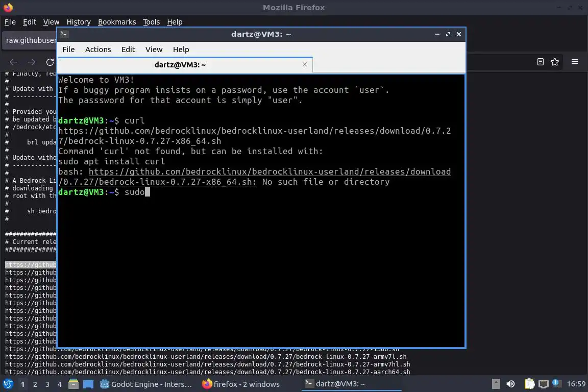Click the terminal icon in the title bar

[x=64, y=34]
